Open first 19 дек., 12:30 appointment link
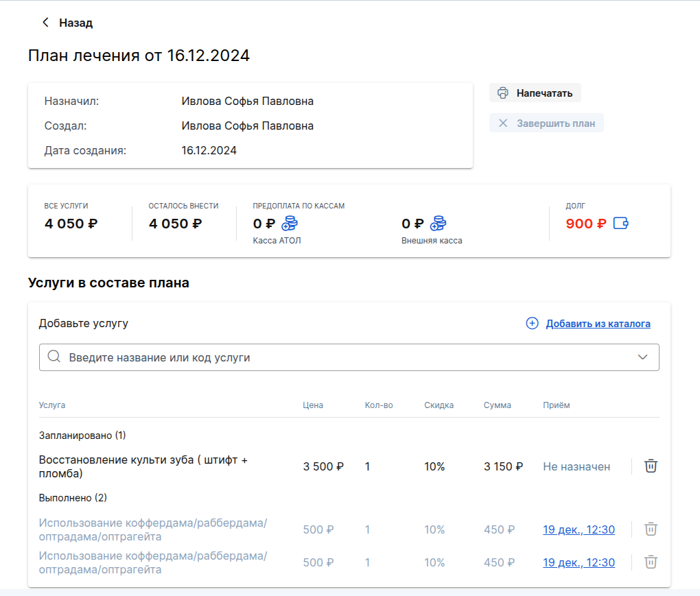The height and width of the screenshot is (596, 700). [579, 529]
